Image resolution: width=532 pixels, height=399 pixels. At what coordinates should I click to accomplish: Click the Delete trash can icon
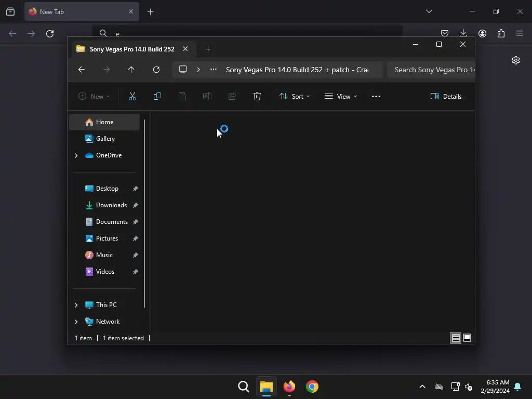[257, 96]
